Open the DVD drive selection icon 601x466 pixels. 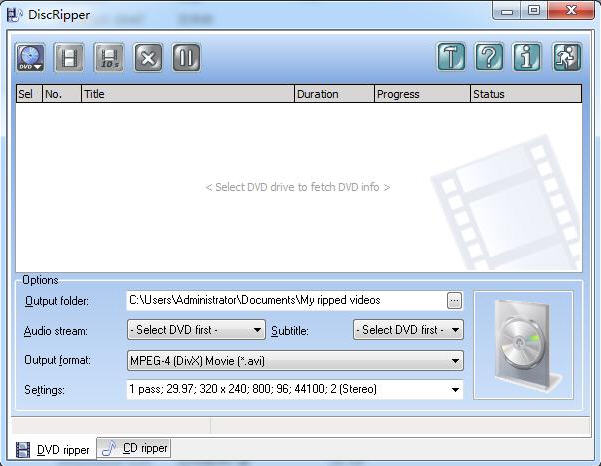(x=30, y=58)
